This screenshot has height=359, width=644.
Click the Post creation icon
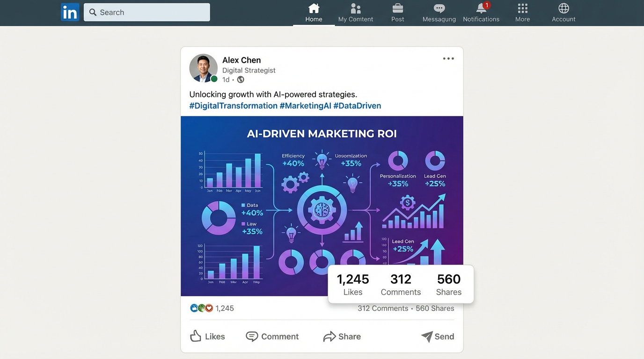click(397, 8)
